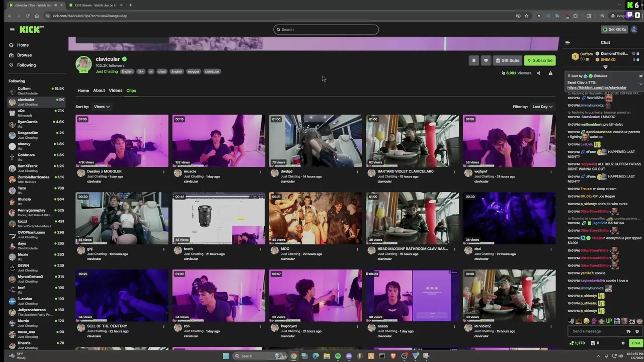Click the Gift Subs button
The image size is (644, 362).
click(507, 60)
